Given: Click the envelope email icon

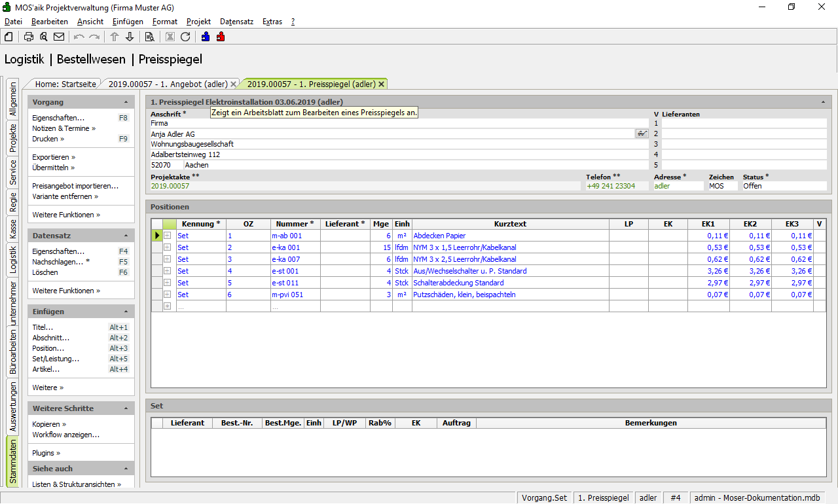Looking at the screenshot, I should click(x=59, y=37).
